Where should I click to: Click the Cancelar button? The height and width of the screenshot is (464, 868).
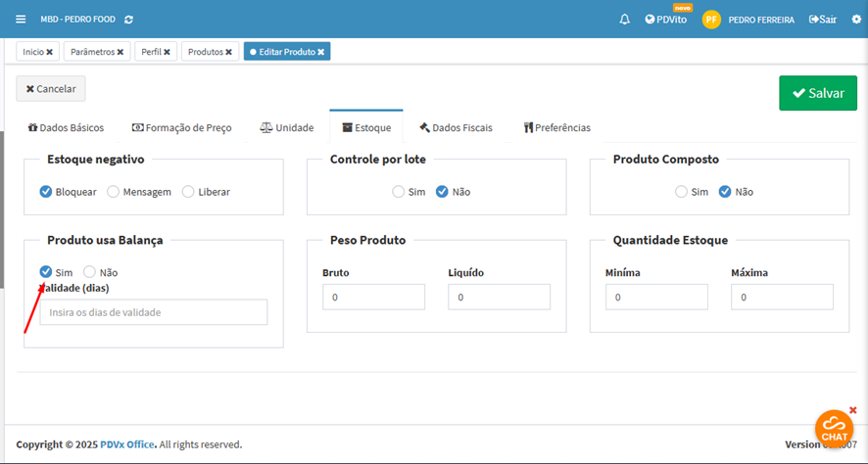pyautogui.click(x=51, y=89)
